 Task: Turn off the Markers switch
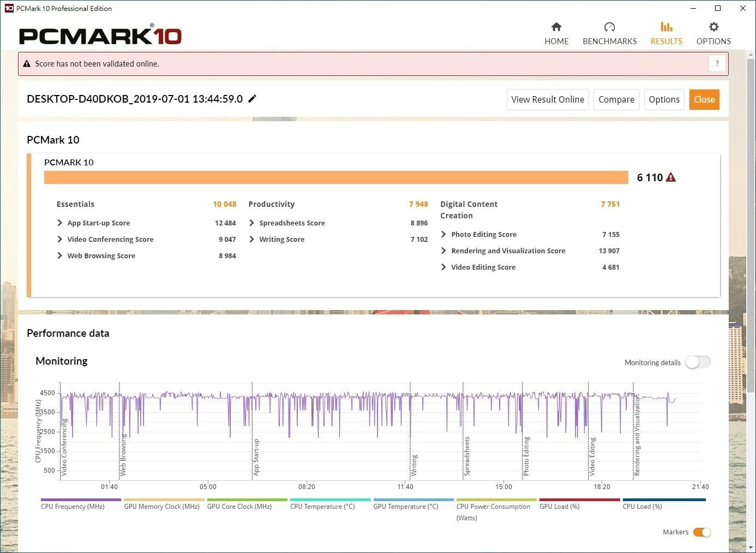(x=702, y=532)
